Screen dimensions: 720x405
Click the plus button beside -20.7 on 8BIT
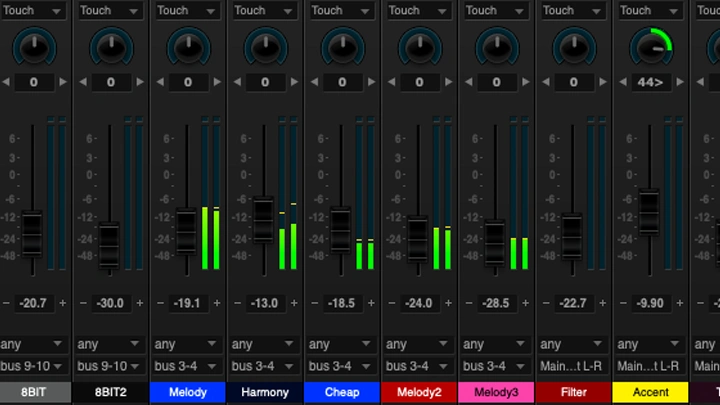(63, 303)
